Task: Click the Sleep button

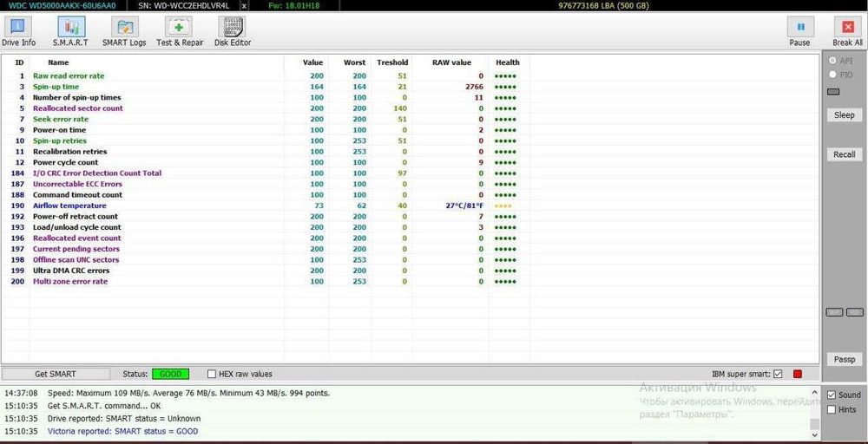Action: tap(844, 115)
